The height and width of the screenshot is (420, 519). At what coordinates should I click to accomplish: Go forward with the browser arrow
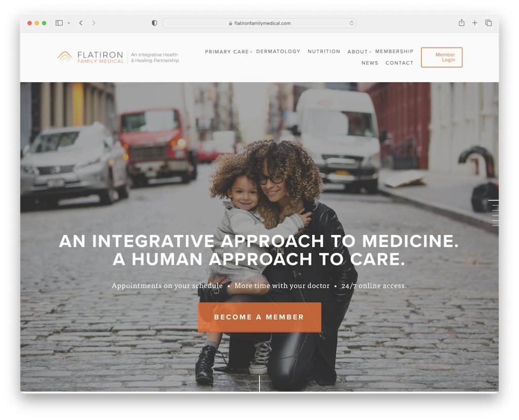coord(94,23)
